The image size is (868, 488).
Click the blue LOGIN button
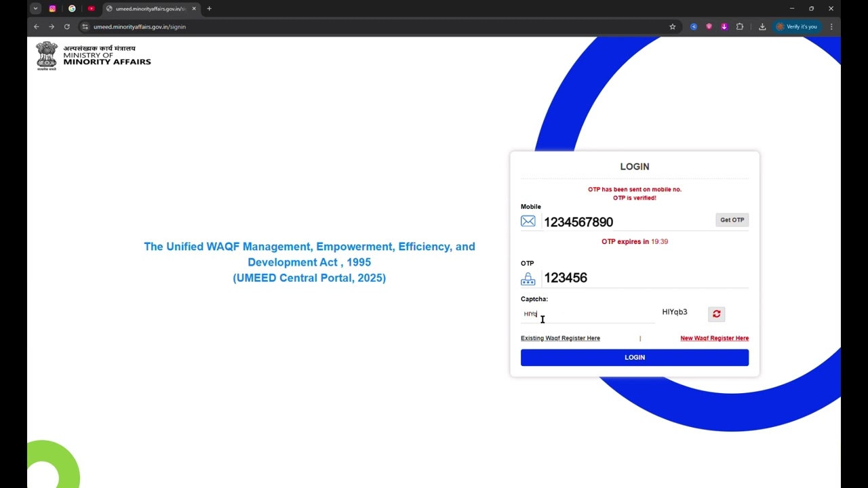pos(635,357)
